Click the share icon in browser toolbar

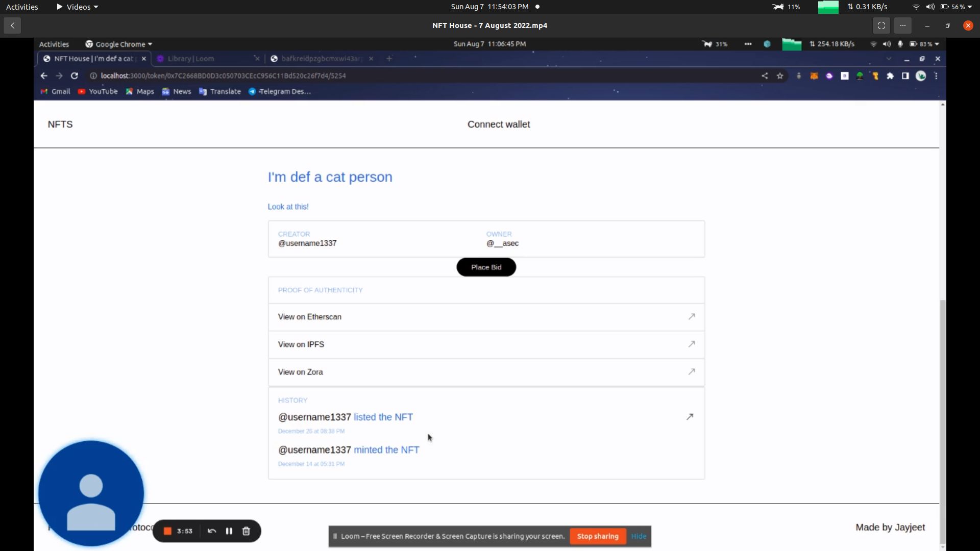point(765,76)
